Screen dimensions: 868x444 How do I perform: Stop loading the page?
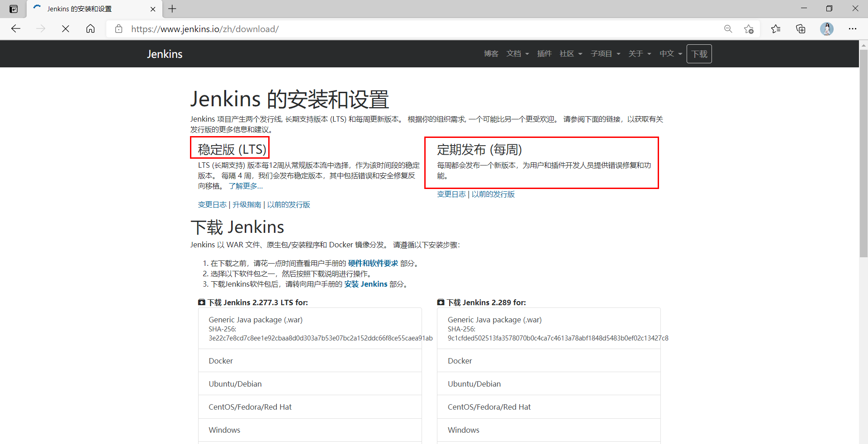point(66,29)
